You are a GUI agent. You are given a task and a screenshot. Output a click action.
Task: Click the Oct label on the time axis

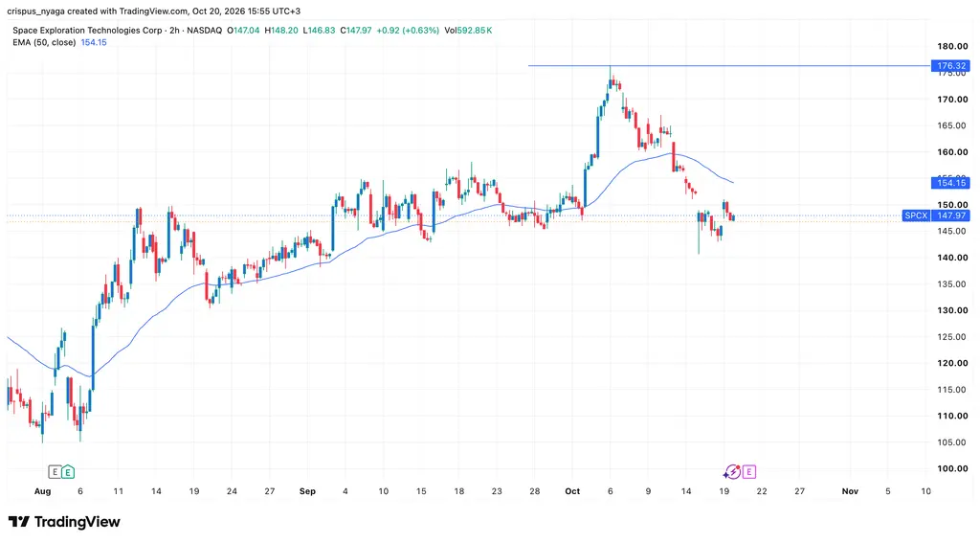click(572, 491)
